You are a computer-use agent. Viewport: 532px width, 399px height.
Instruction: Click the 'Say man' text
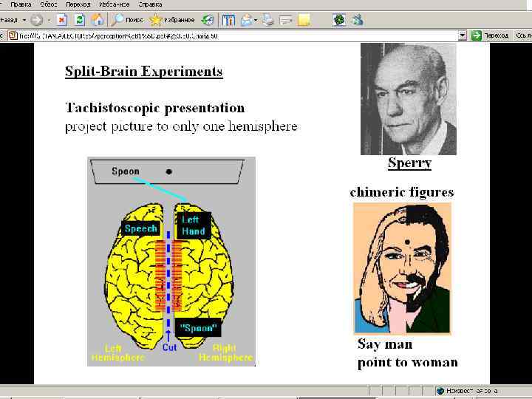pyautogui.click(x=385, y=344)
